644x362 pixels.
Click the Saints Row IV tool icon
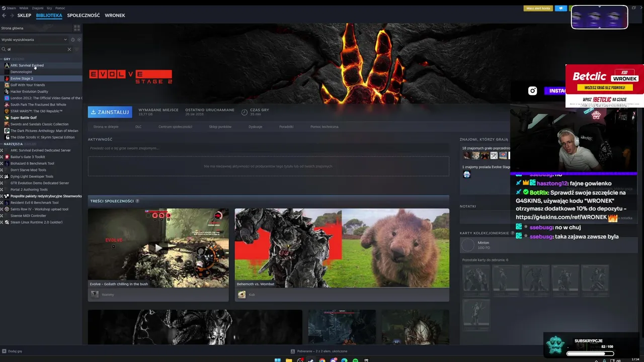click(x=7, y=209)
